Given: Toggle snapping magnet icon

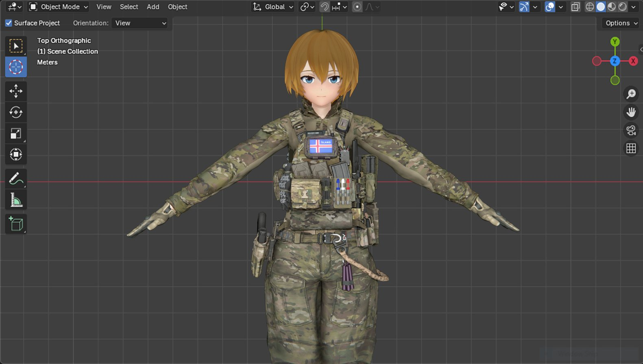Looking at the screenshot, I should pyautogui.click(x=324, y=7).
